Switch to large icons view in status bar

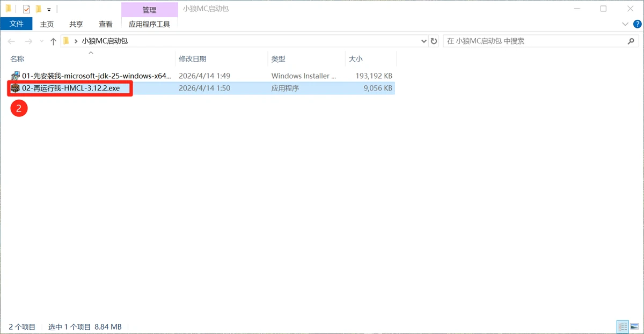point(635,326)
